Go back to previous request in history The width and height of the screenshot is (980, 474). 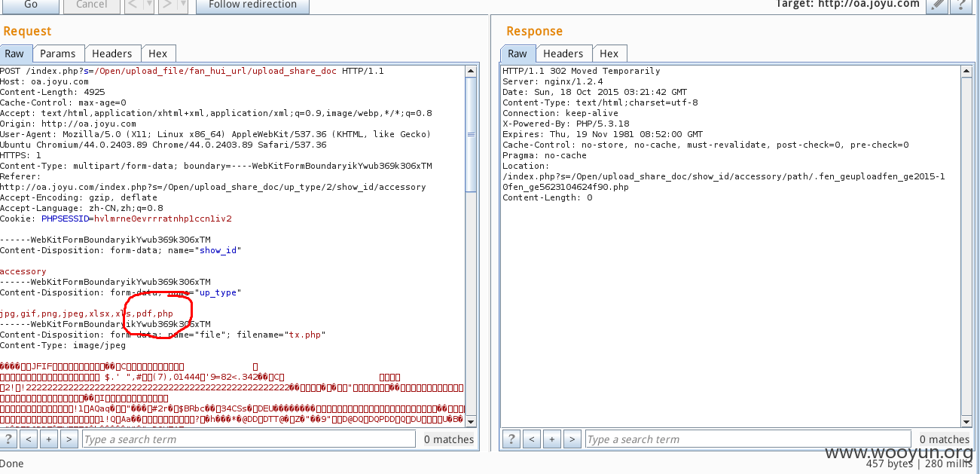(133, 5)
